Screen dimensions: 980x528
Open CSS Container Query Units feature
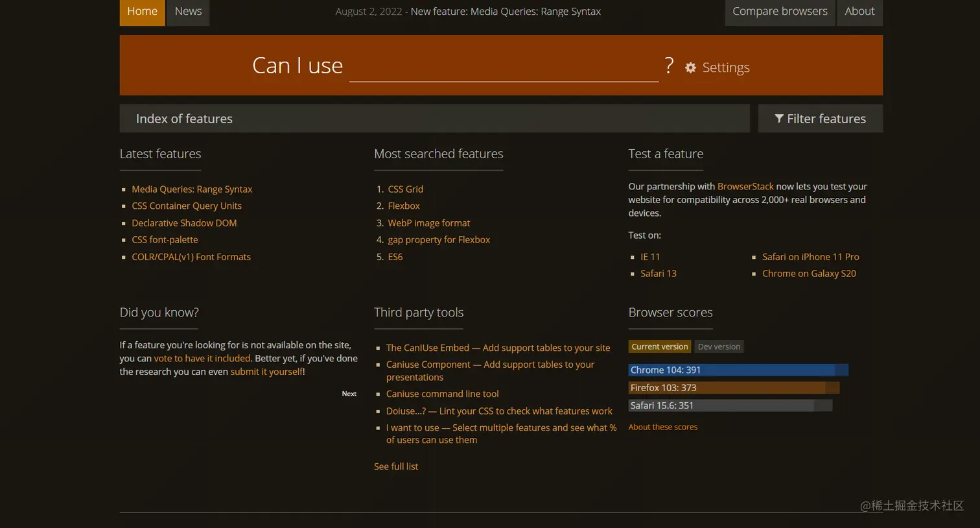click(x=187, y=206)
